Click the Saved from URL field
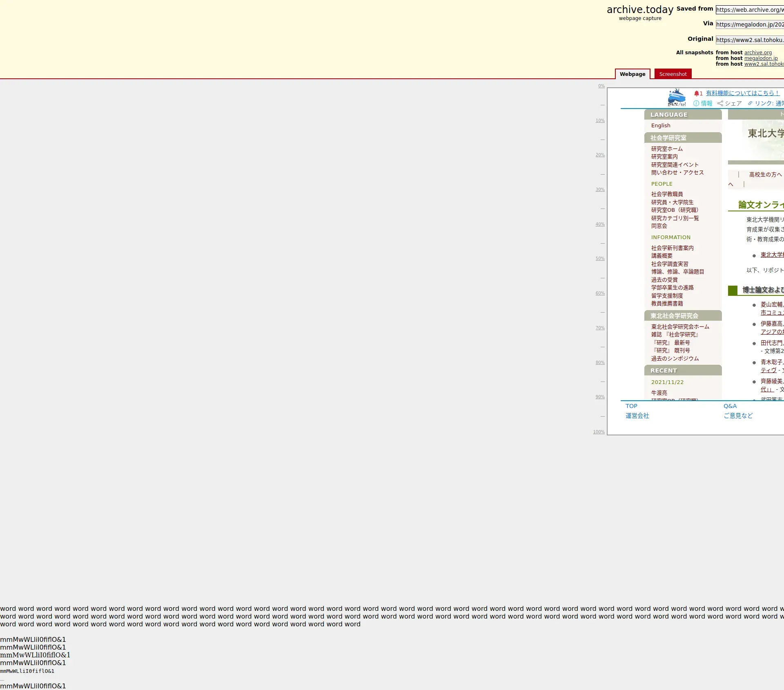The image size is (784, 690). 750,10
